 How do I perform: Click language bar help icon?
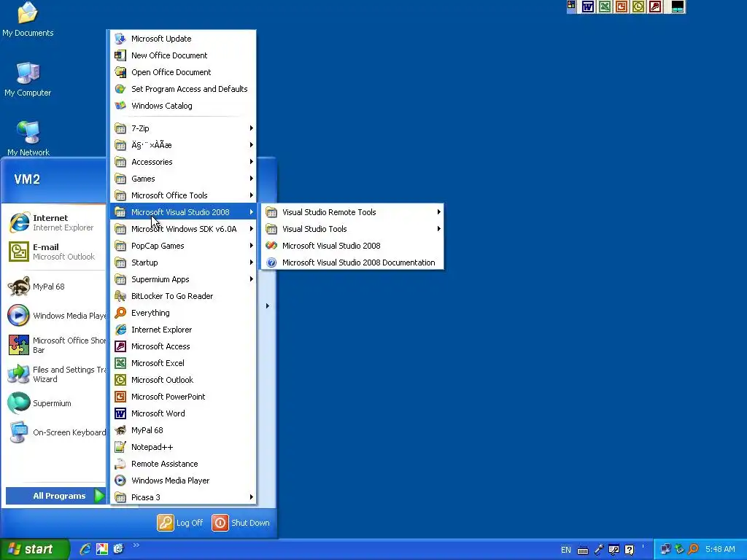630,550
